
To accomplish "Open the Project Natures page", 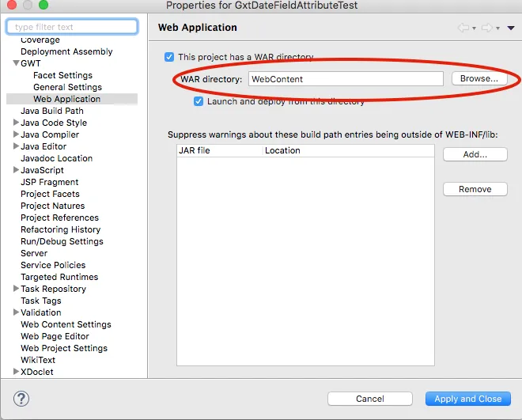I will point(53,206).
